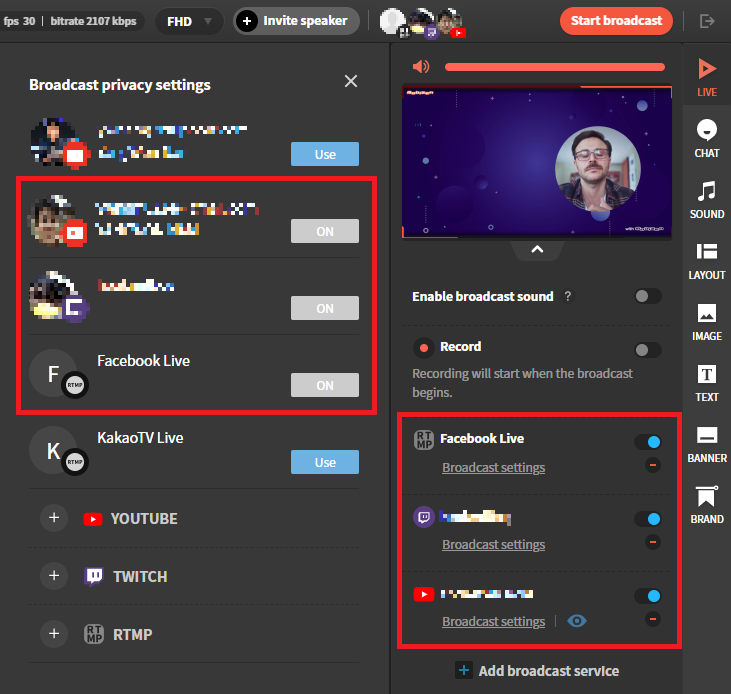
Task: Click the YouTube icon in service list
Action: (424, 594)
